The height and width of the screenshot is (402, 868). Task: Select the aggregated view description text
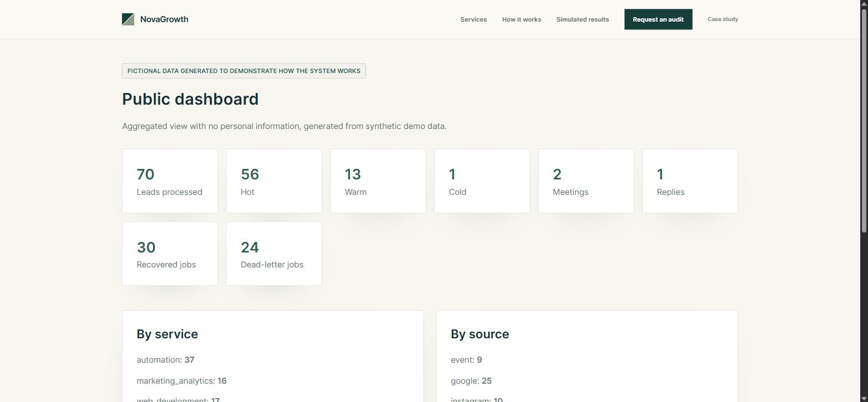[285, 126]
